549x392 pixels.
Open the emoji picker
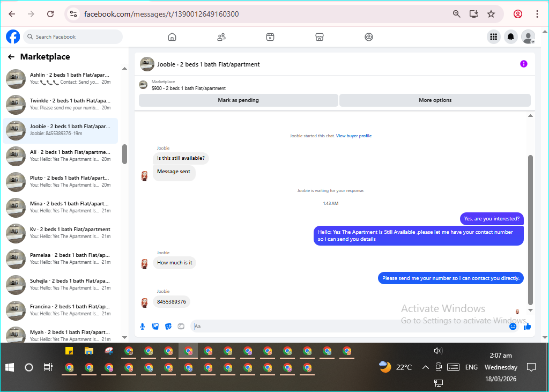coord(513,327)
